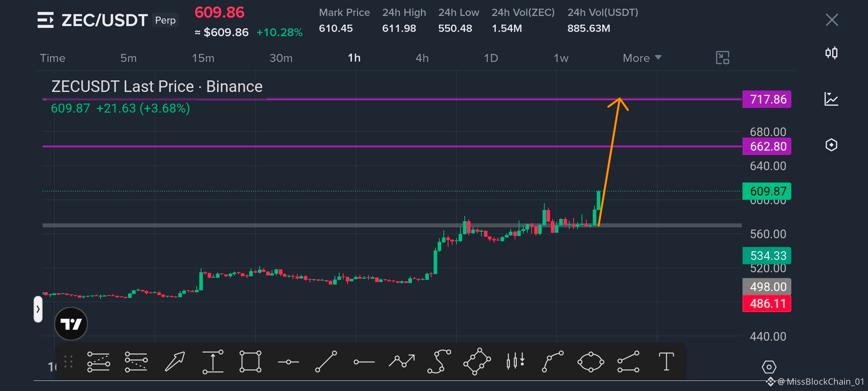Select the ellipse drawing tool

click(x=591, y=362)
